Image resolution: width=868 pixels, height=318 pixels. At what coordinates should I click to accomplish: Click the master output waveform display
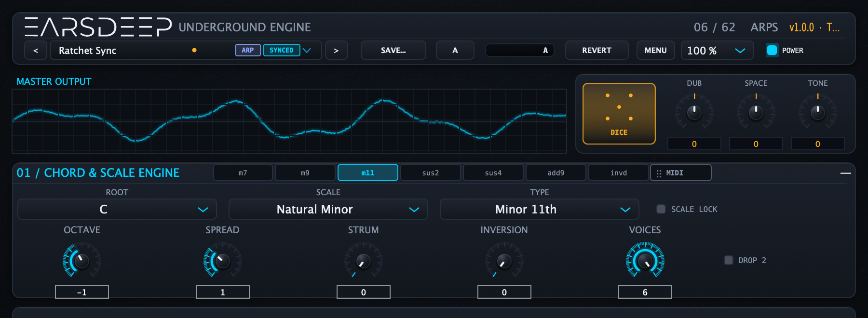click(x=289, y=121)
